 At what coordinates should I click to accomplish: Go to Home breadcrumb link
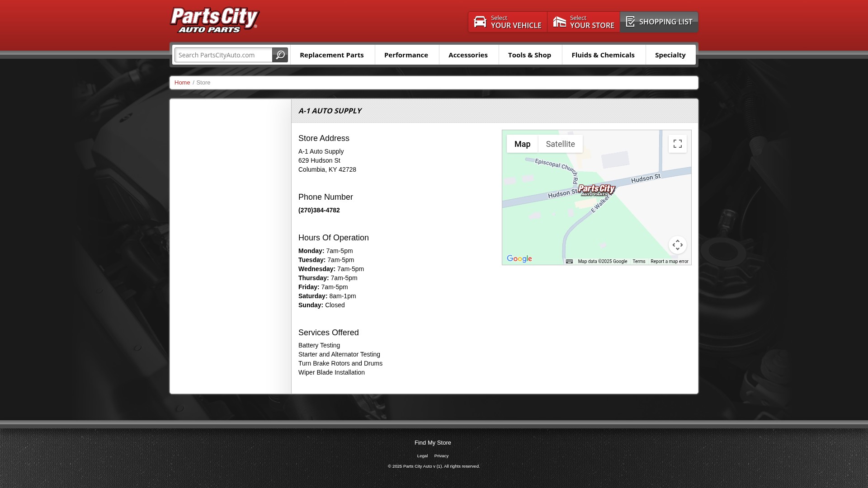click(182, 83)
